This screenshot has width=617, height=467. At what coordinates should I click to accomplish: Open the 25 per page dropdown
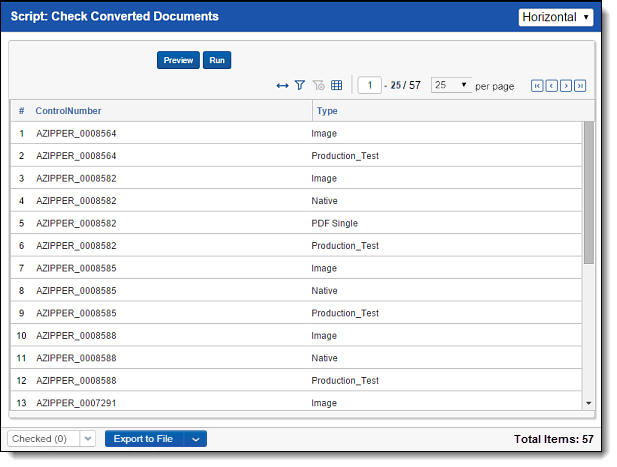(x=451, y=85)
